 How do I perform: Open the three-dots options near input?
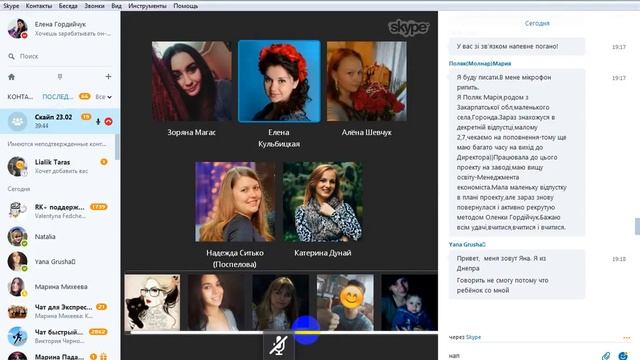pos(627,338)
